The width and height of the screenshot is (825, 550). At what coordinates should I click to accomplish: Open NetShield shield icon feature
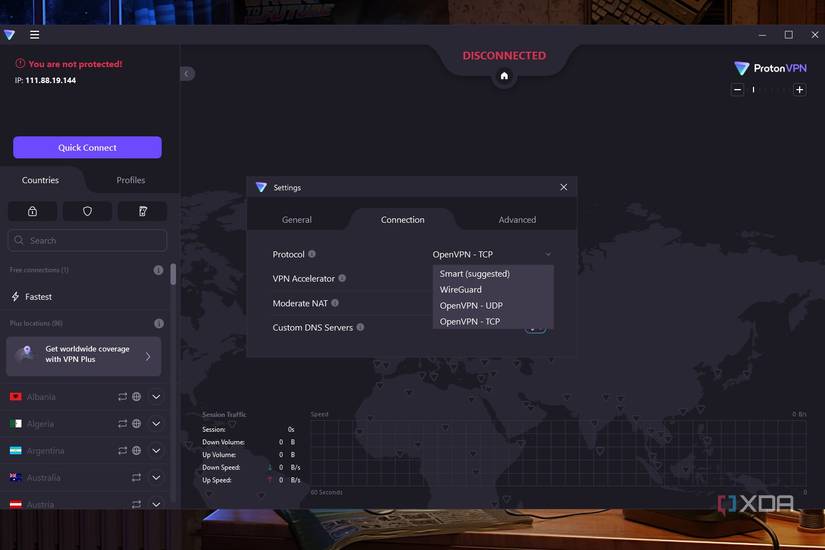87,211
